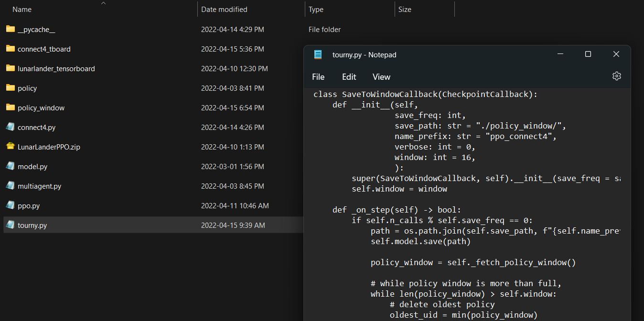
Task: Minimize the Notepad window
Action: 560,54
